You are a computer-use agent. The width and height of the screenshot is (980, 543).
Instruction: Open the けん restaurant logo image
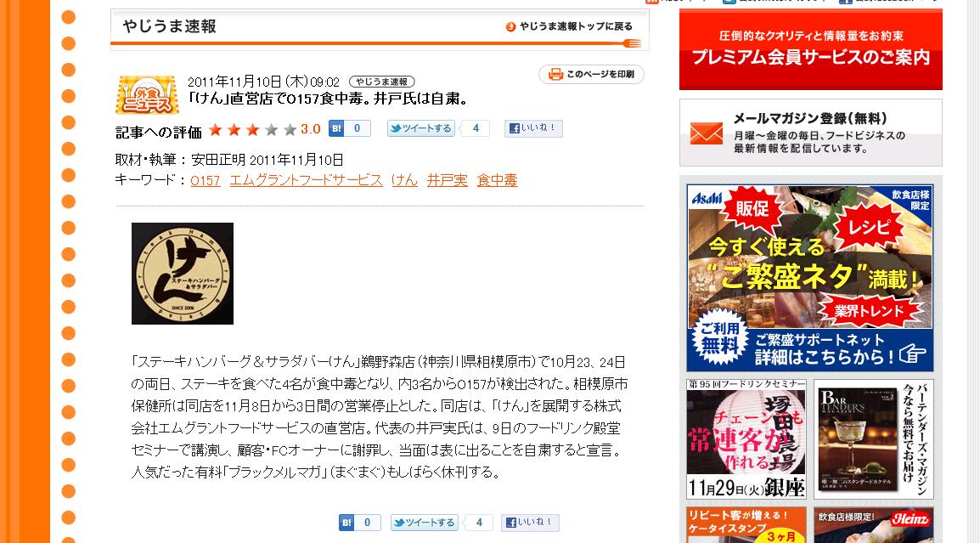click(183, 274)
